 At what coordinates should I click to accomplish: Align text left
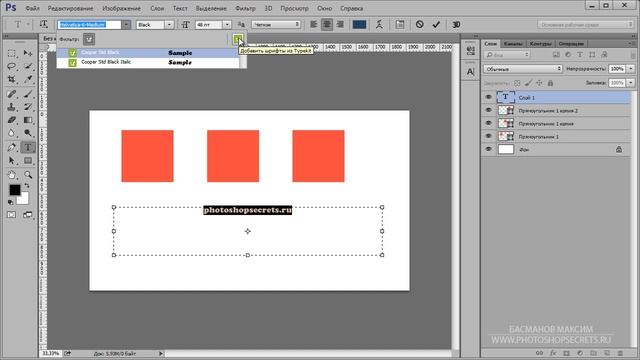[x=313, y=24]
